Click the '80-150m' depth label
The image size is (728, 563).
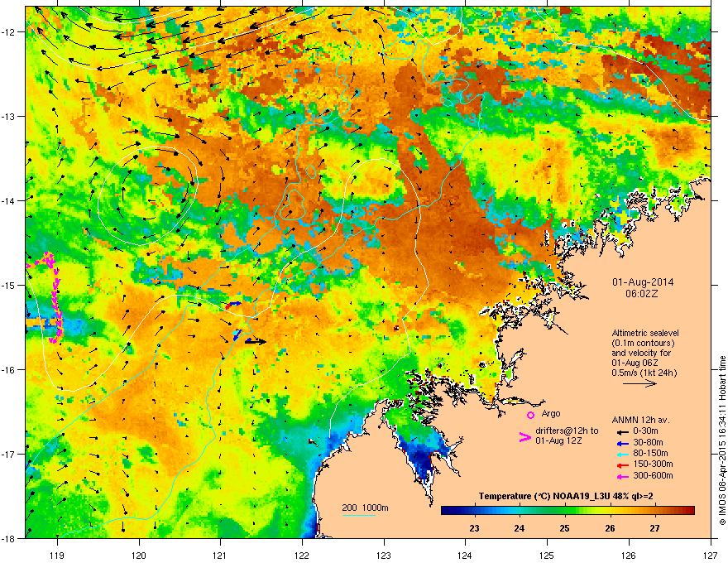[650, 454]
